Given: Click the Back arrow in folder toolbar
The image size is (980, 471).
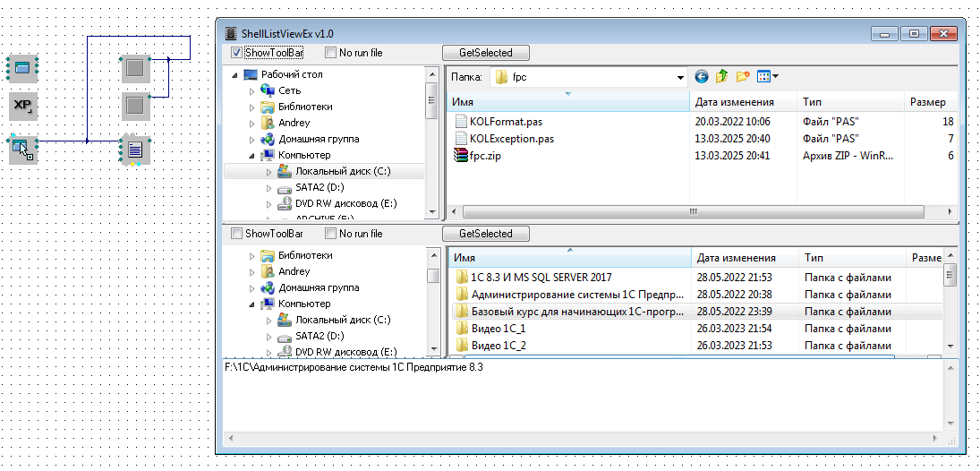Looking at the screenshot, I should pos(702,77).
